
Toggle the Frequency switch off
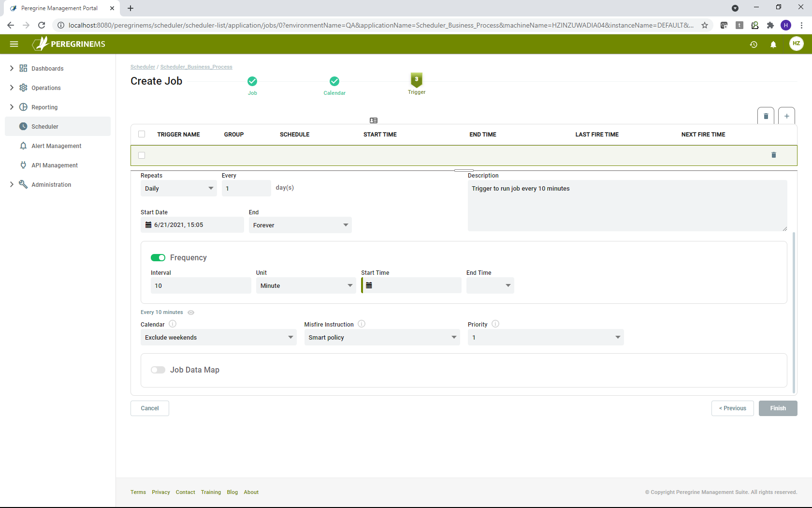tap(158, 258)
